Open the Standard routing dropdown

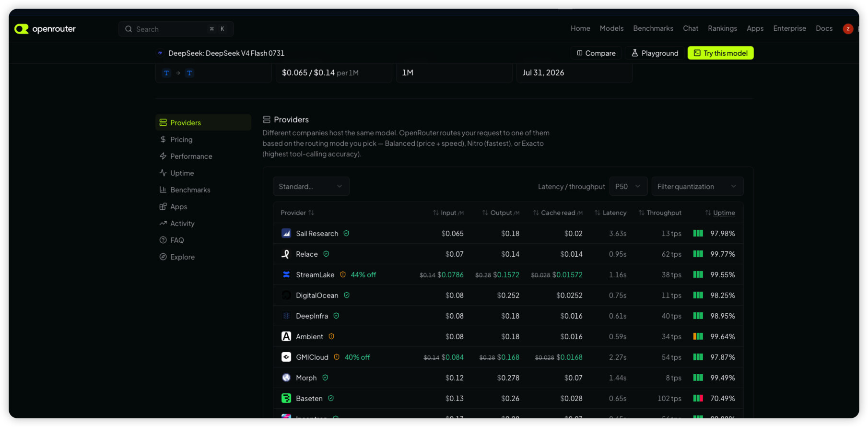pyautogui.click(x=311, y=186)
